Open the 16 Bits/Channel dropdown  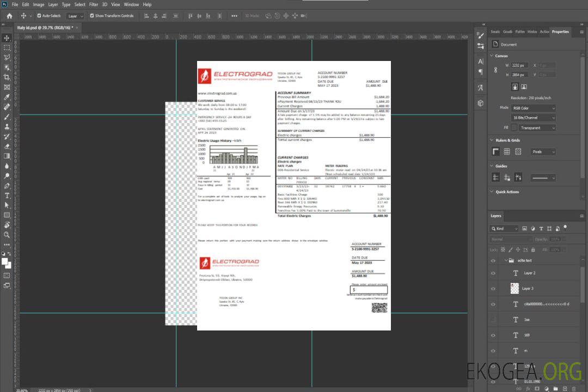tap(533, 118)
